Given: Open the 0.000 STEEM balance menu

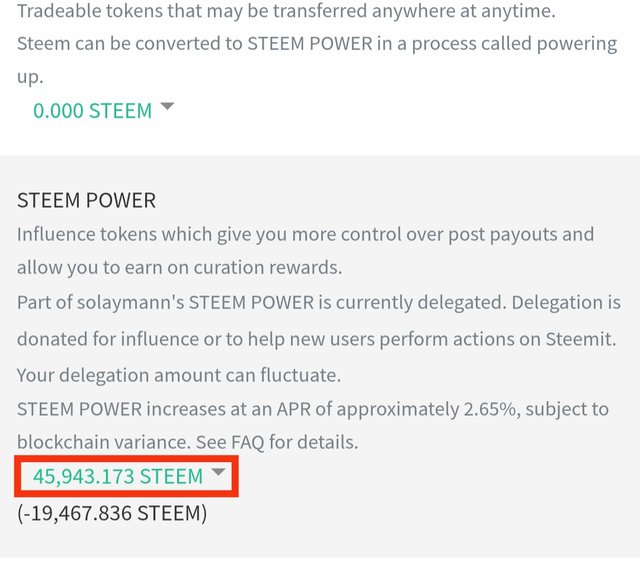Looking at the screenshot, I should (92, 110).
